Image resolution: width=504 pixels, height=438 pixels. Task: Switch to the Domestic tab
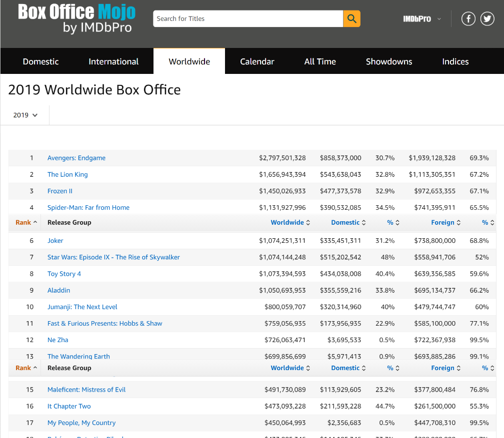(x=41, y=61)
